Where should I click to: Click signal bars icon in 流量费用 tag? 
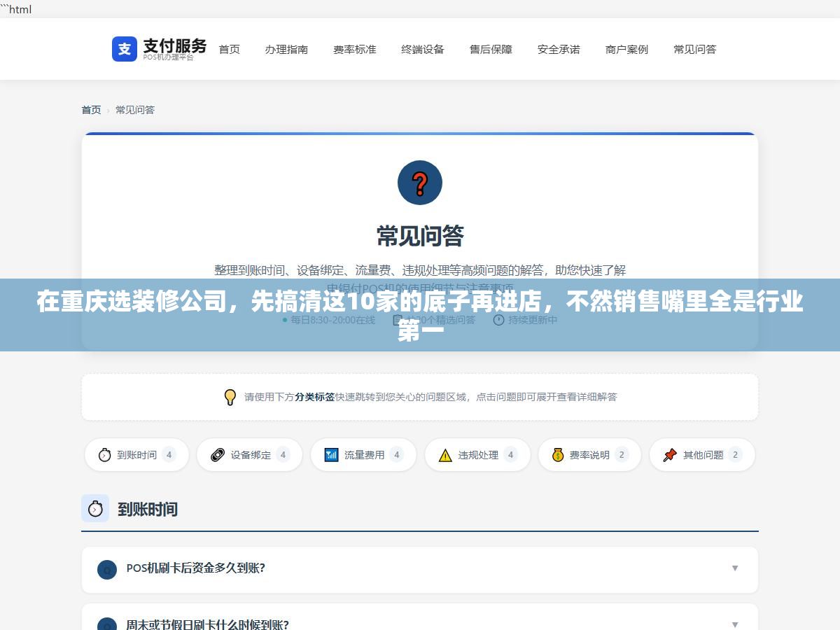(x=332, y=455)
